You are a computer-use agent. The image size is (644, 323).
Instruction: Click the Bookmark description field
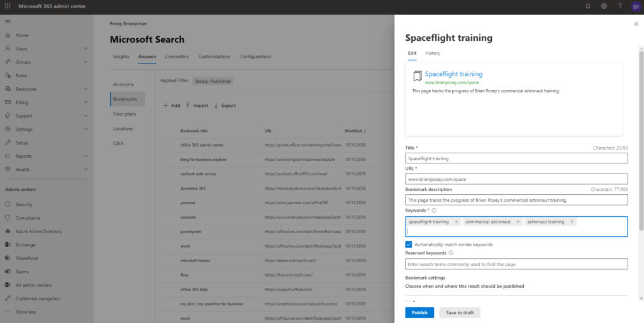(x=516, y=200)
